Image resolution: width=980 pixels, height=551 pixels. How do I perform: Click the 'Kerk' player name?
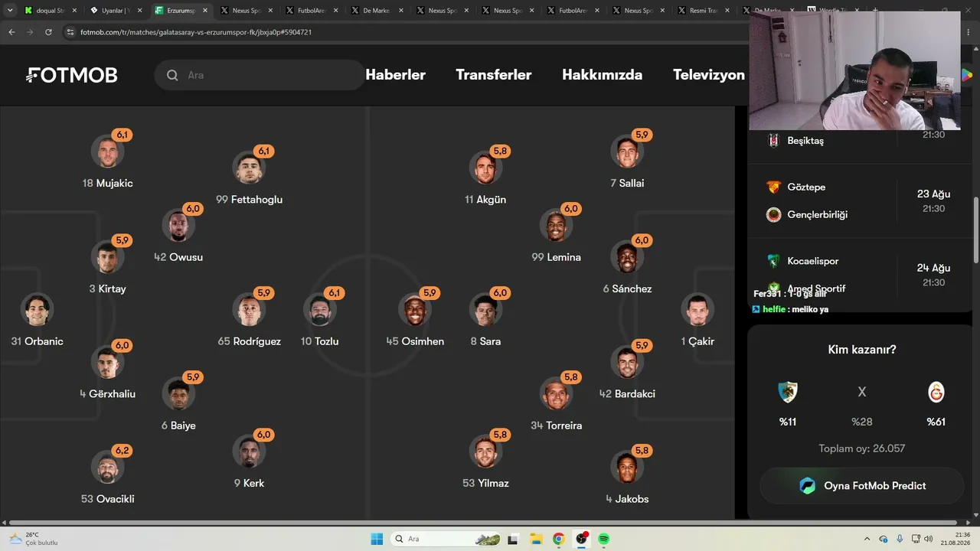coord(253,483)
